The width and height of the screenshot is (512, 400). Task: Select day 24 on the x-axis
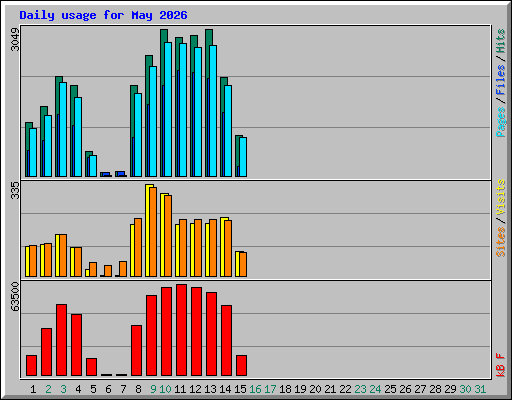coord(375,389)
